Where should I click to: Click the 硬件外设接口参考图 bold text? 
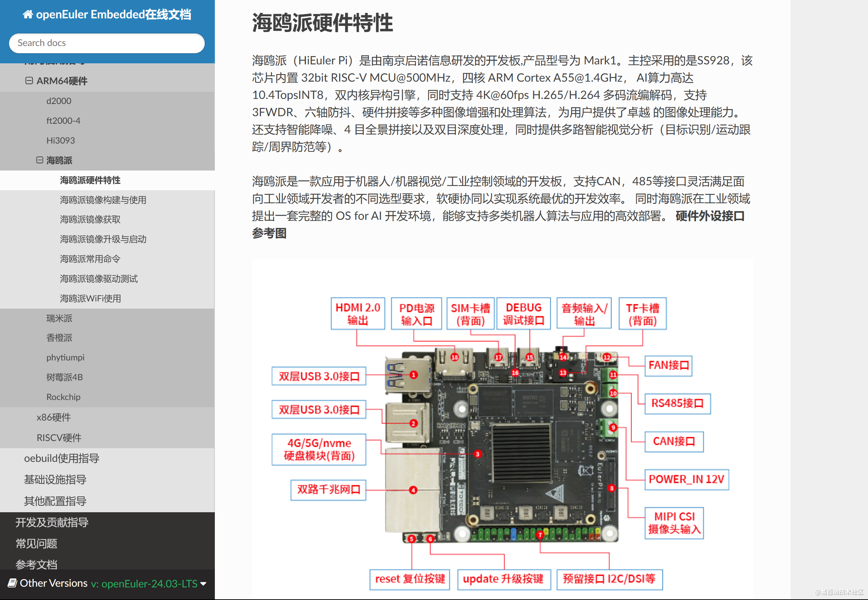498,224
